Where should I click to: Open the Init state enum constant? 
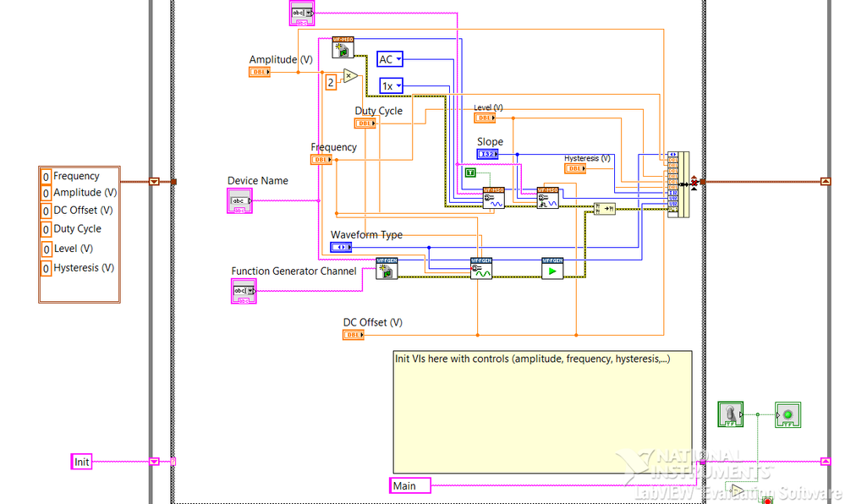(x=81, y=462)
